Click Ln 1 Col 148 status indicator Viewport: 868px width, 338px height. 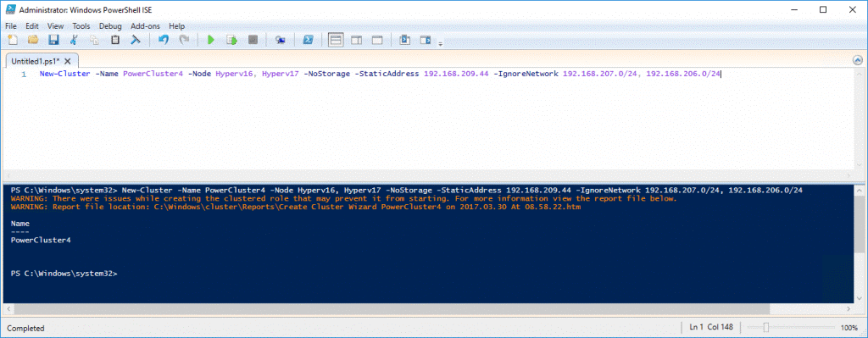pyautogui.click(x=711, y=328)
